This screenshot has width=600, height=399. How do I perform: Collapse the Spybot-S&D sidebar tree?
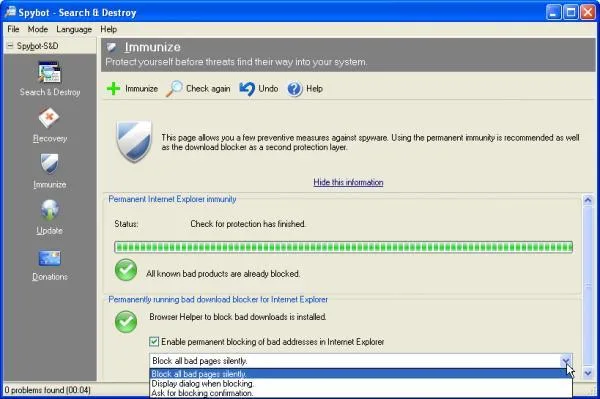pyautogui.click(x=10, y=46)
